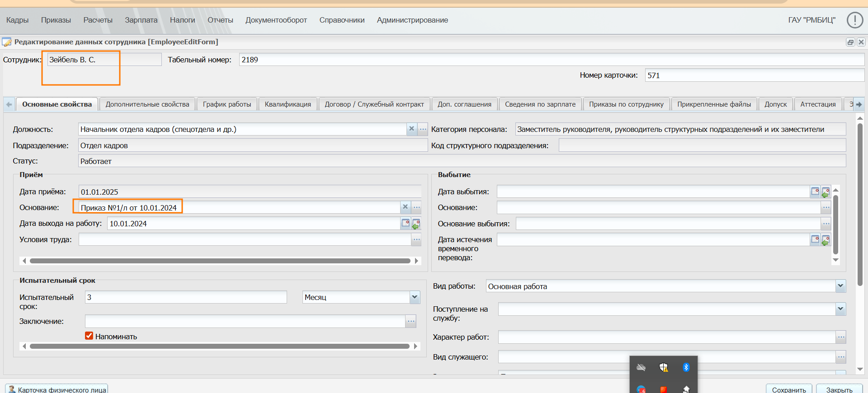
Task: Toggle the Напоминать checkbox
Action: [89, 336]
